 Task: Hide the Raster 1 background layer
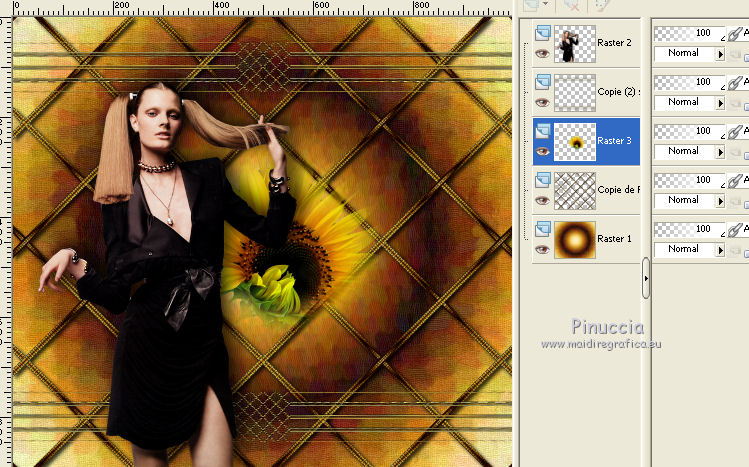click(x=542, y=249)
